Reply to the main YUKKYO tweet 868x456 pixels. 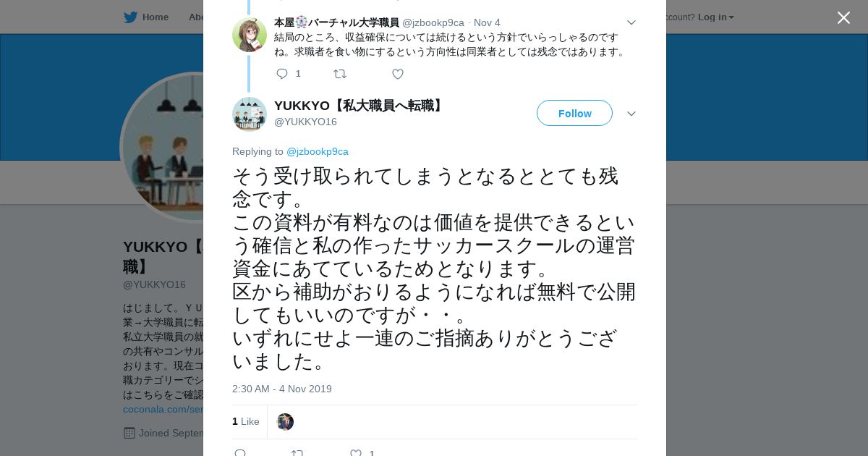tap(240, 453)
